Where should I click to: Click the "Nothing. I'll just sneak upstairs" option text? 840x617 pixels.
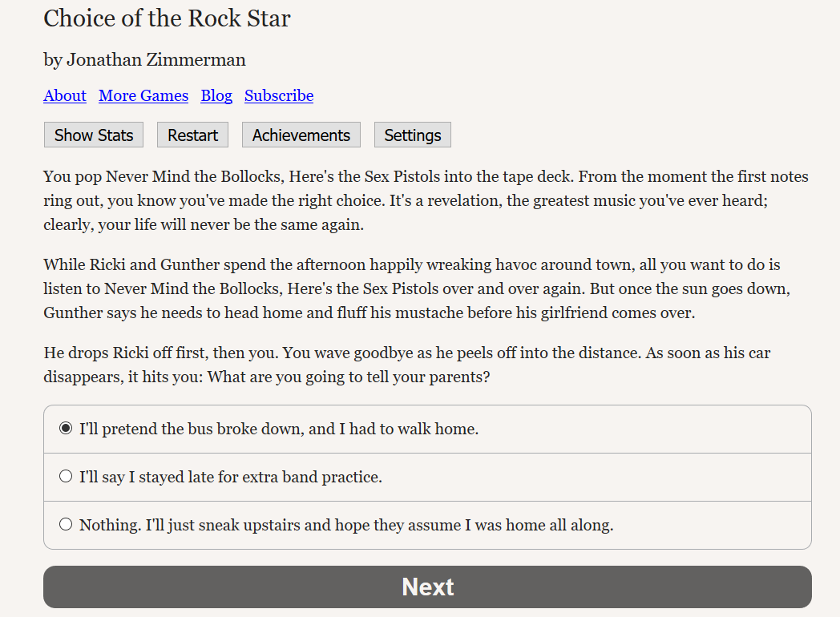point(346,526)
